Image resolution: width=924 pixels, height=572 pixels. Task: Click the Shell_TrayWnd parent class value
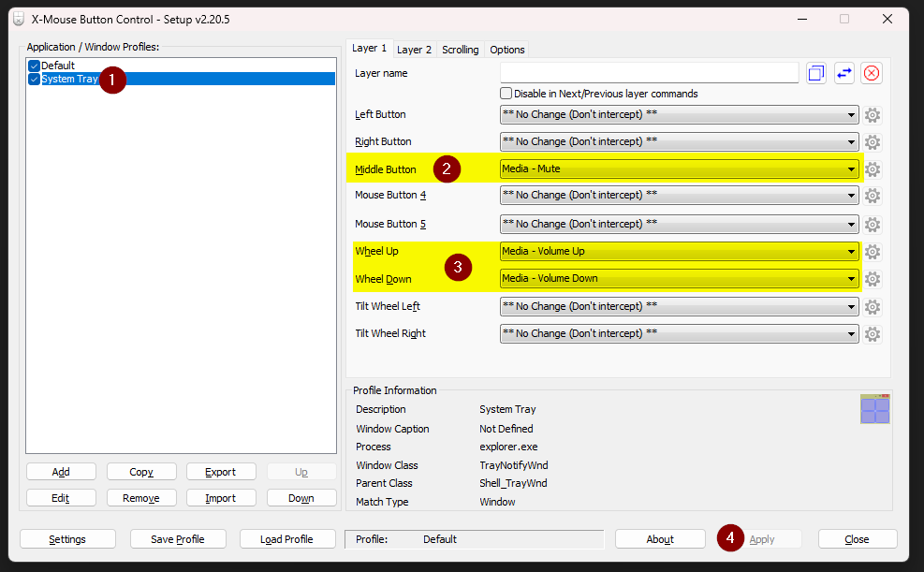coord(513,483)
